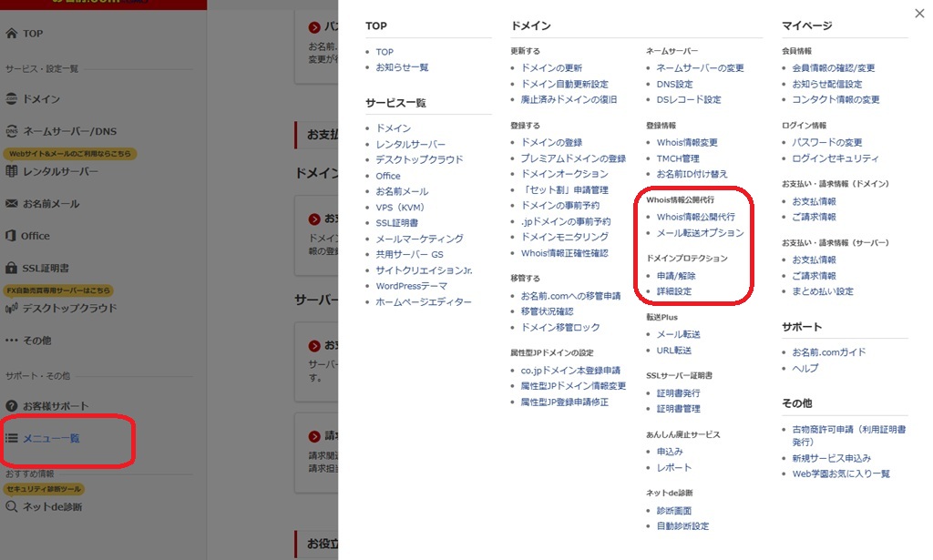Screen dimensions: 933x560
Task: Open お名前.comへの移管申請 link
Action: click(x=570, y=295)
